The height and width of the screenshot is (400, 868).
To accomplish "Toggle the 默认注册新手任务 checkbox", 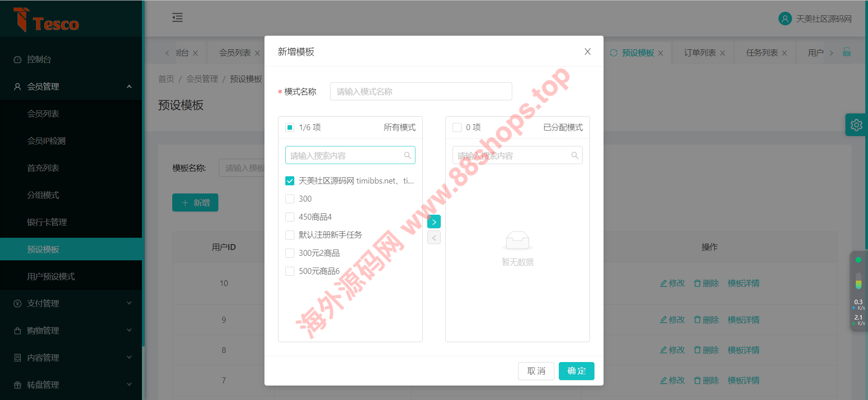I will pos(290,235).
